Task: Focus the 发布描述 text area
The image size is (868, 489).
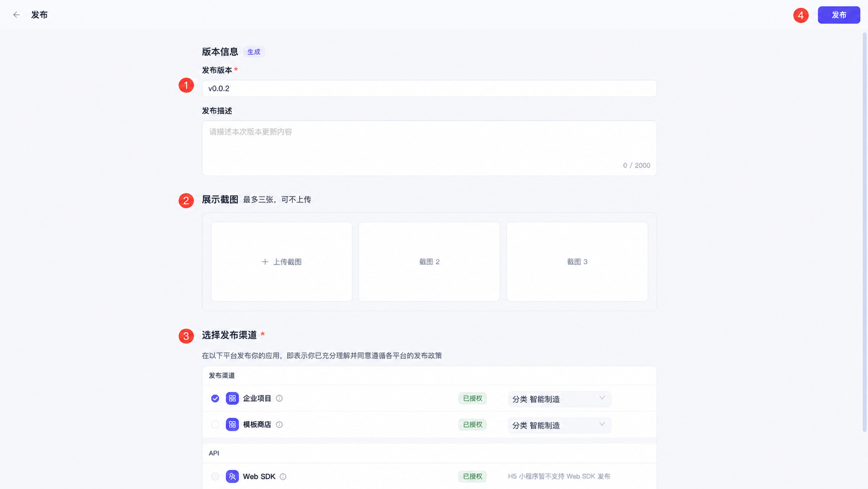Action: click(429, 148)
